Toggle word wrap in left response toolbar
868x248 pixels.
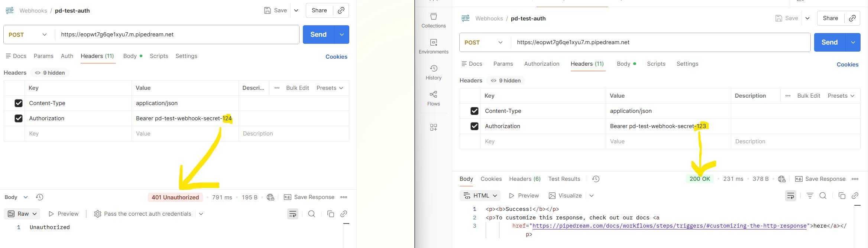[293, 214]
